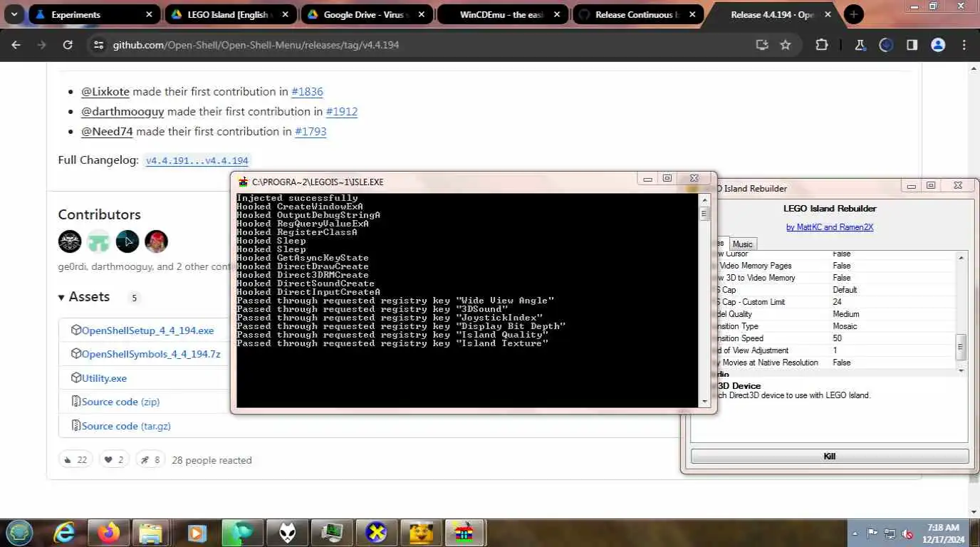Bookmark this page with the star icon
Image resolution: width=980 pixels, height=547 pixels.
[x=786, y=45]
